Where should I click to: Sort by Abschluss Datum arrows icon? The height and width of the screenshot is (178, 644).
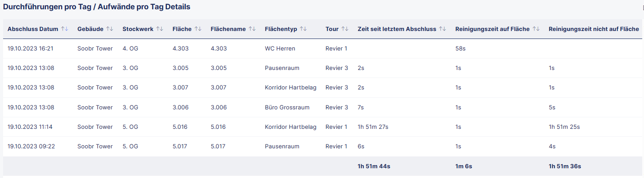tap(65, 29)
